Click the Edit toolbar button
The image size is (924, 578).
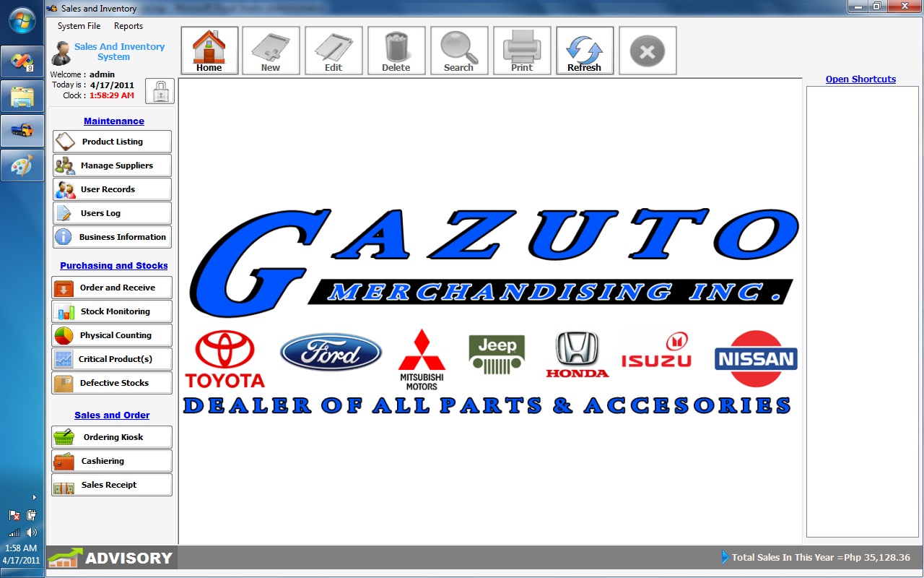334,51
